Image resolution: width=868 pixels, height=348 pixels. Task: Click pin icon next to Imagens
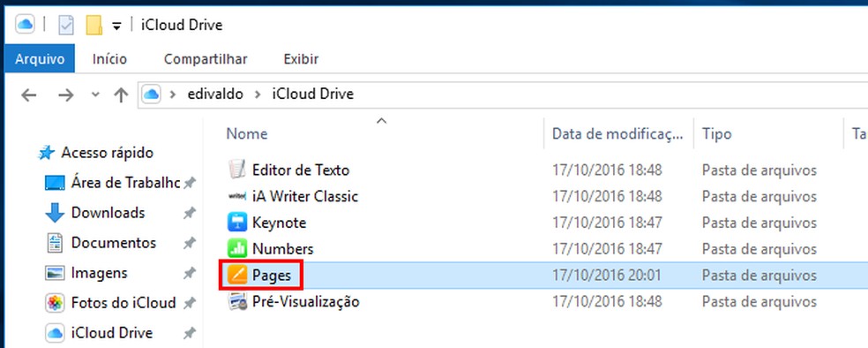pyautogui.click(x=190, y=273)
